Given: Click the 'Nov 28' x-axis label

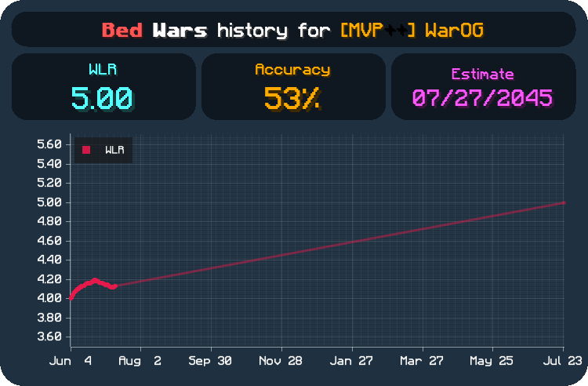Looking at the screenshot, I should 281,361.
